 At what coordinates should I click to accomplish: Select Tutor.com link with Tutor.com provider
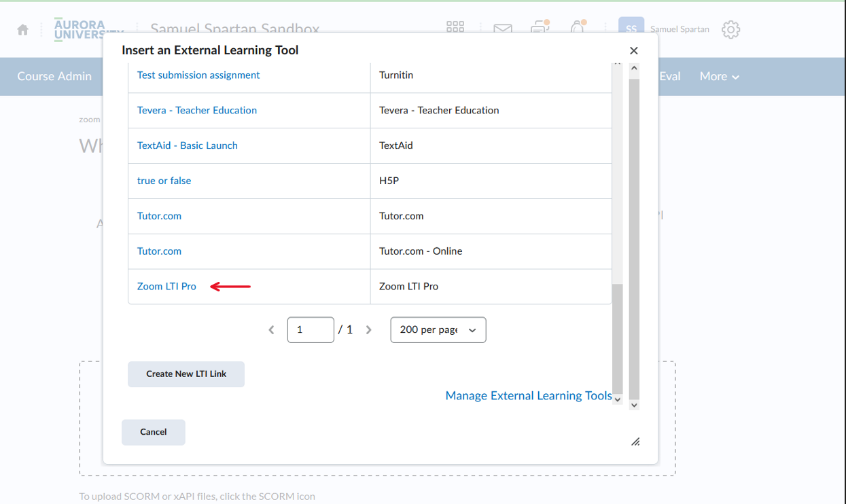160,216
